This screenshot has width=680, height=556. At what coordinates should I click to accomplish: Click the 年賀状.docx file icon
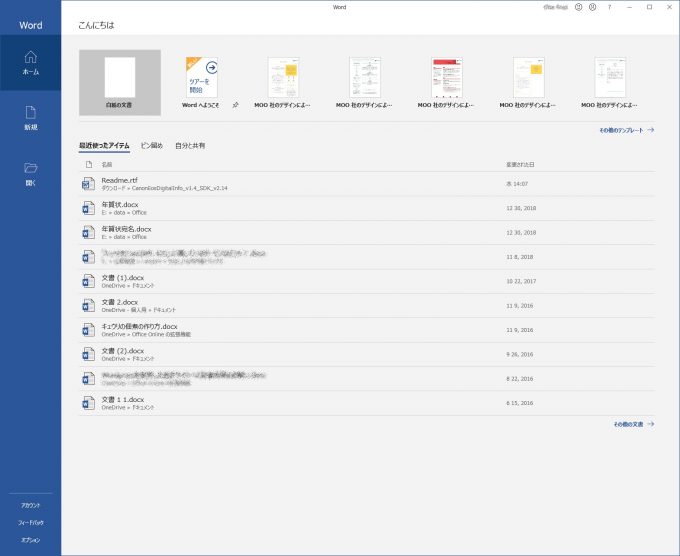click(x=88, y=208)
